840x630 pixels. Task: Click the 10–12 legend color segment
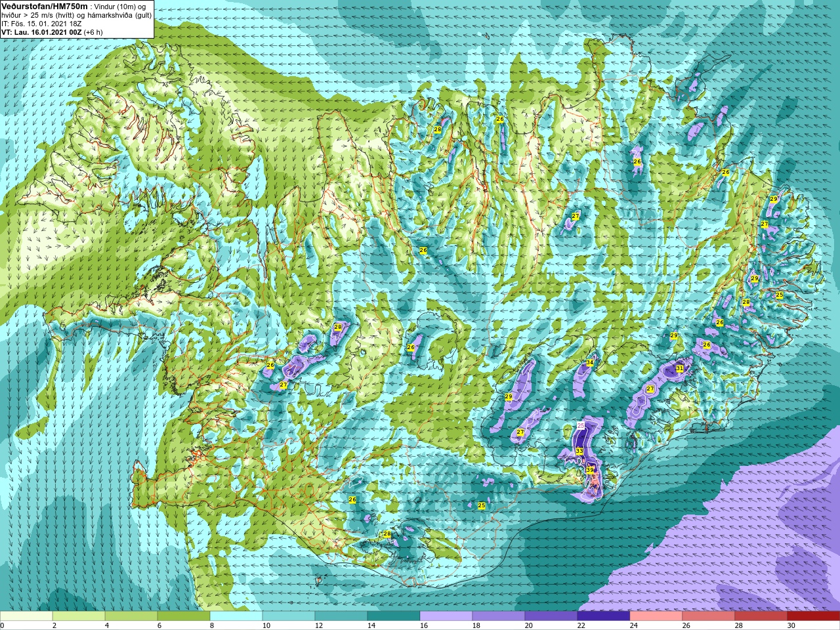point(289,616)
